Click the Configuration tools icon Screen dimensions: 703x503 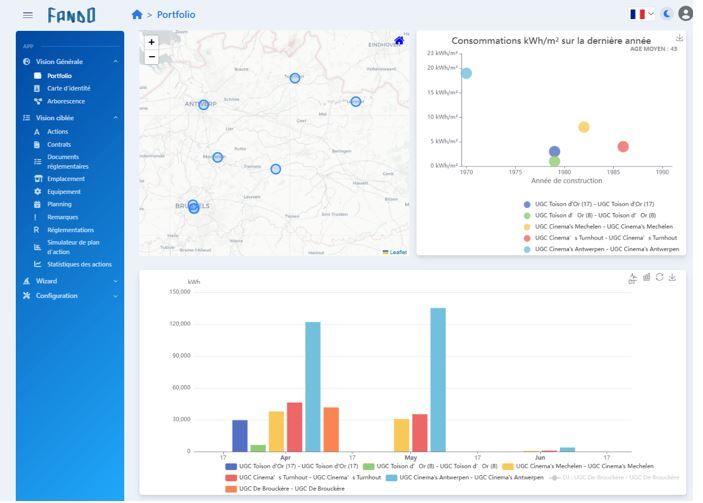coord(26,296)
